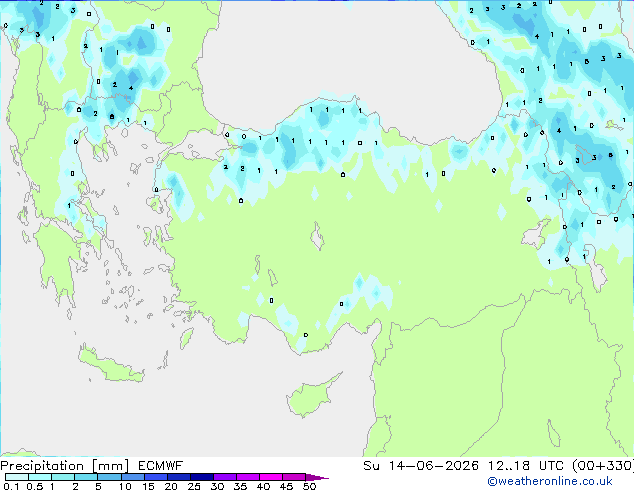Click the 0.1–0.5 mm legend color swatch
This screenshot has width=634, height=490.
tap(17, 477)
